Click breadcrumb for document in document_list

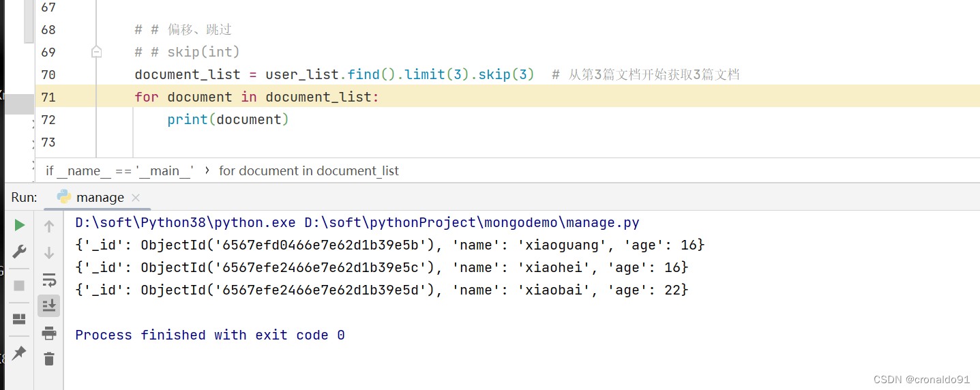309,170
